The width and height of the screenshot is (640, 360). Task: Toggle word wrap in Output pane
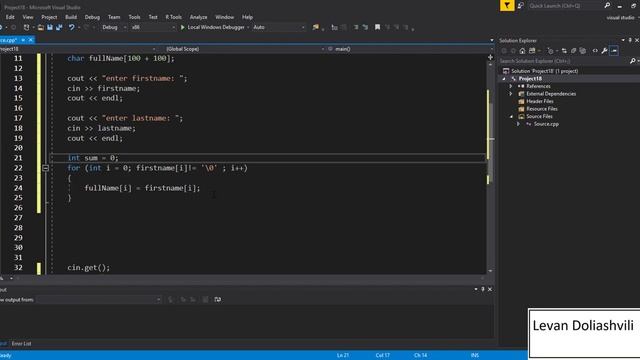tap(218, 300)
